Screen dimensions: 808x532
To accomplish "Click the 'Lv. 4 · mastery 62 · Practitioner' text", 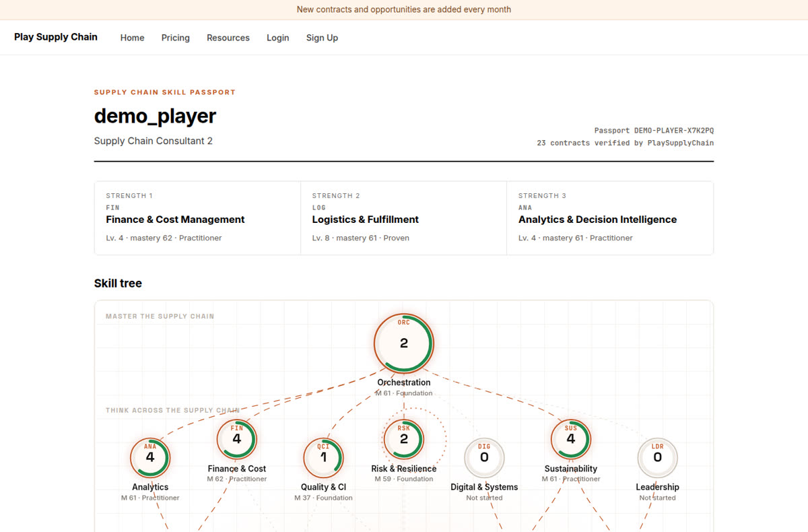I will [x=164, y=238].
